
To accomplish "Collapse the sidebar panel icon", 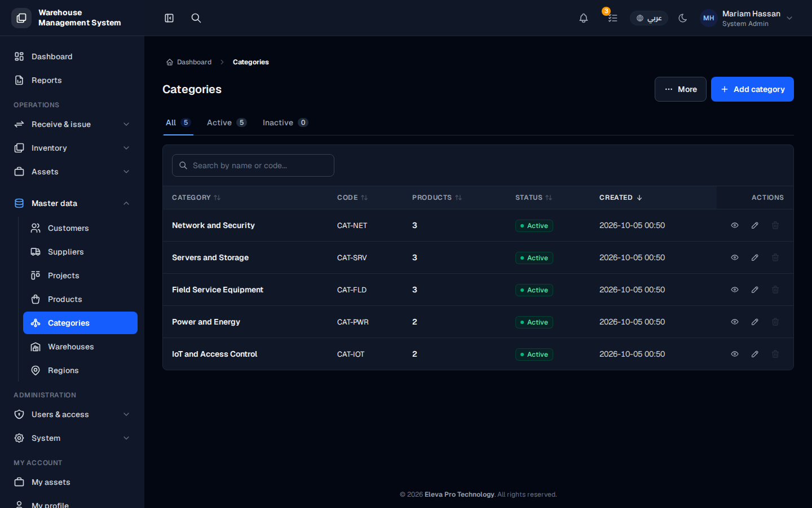I will point(169,18).
